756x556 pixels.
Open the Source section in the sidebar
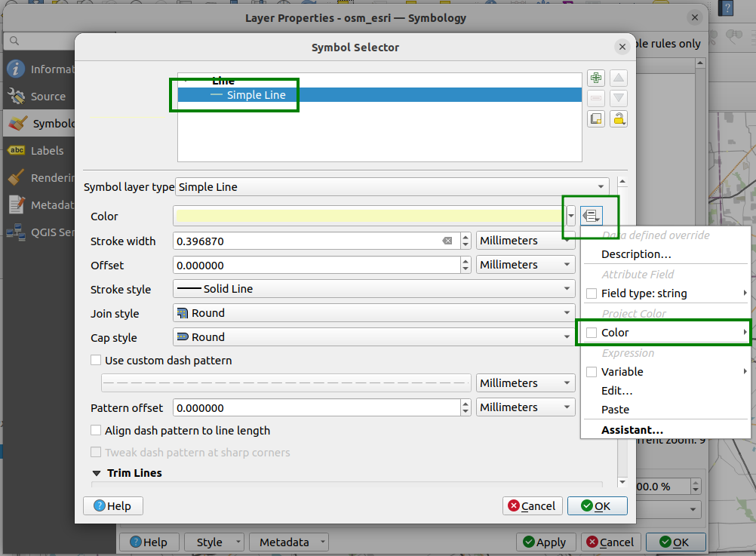[x=48, y=97]
